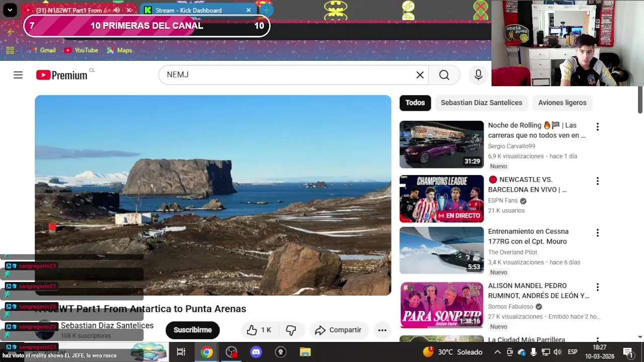
Task: Visit the ESPN Fans channel
Action: click(503, 201)
